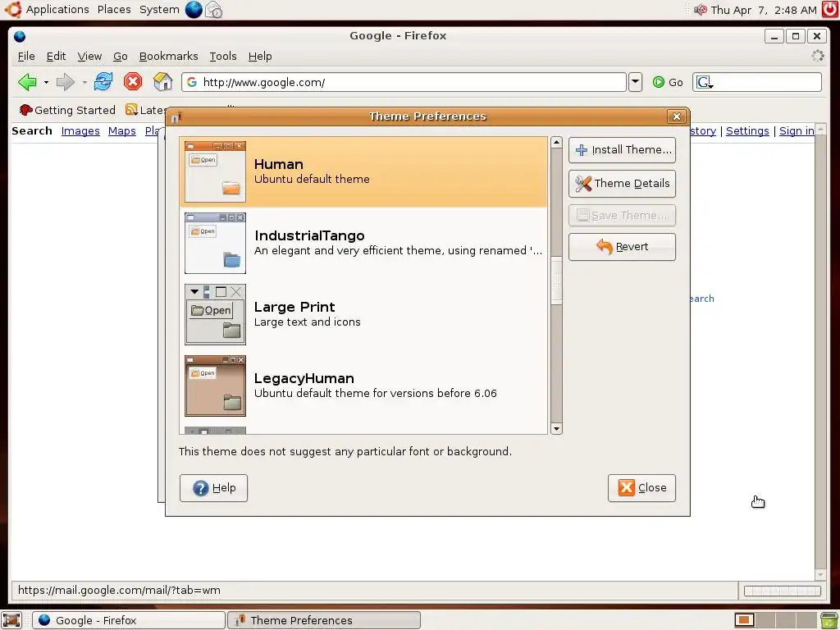
Task: Open Firefox Tools menu
Action: [x=223, y=57]
